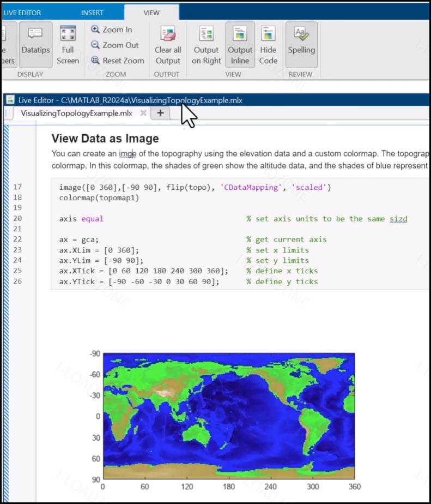The image size is (431, 504).
Task: Click the misspelled word imge
Action: coord(128,154)
